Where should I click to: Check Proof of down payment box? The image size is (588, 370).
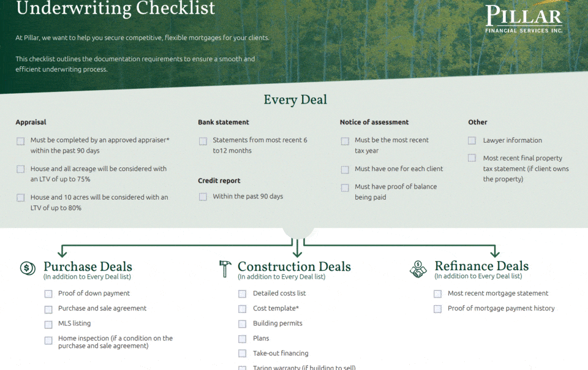pyautogui.click(x=48, y=294)
